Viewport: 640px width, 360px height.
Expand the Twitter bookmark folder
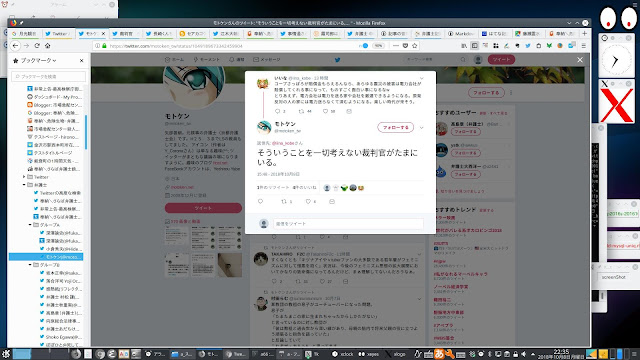[24, 177]
